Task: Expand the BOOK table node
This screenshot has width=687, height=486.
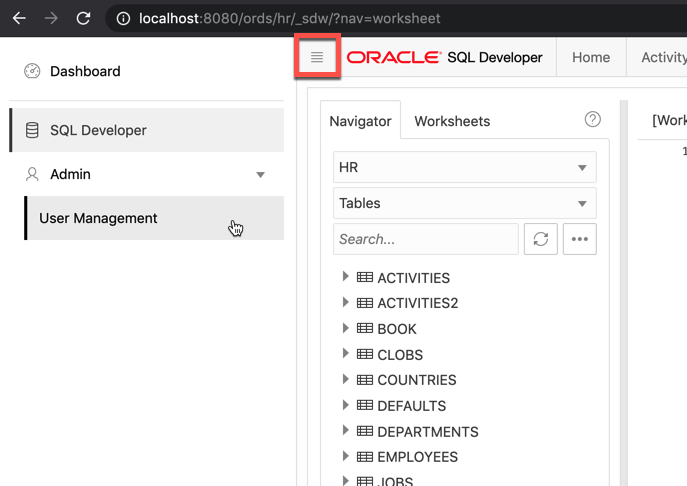Action: tap(345, 328)
